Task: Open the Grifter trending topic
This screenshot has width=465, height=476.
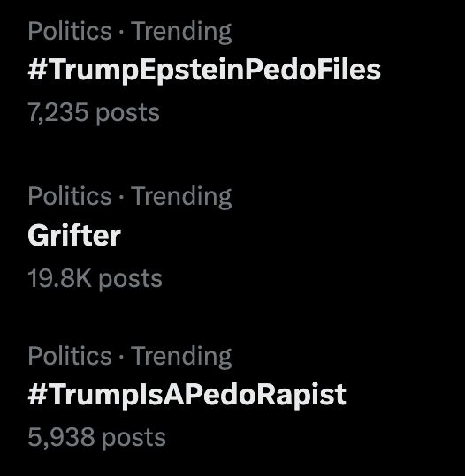Action: click(x=74, y=235)
